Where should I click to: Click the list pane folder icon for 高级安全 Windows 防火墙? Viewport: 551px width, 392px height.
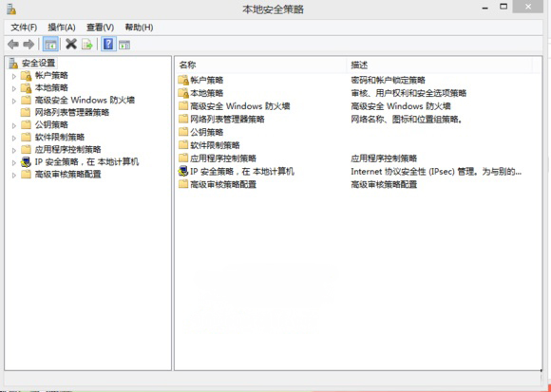coord(183,106)
